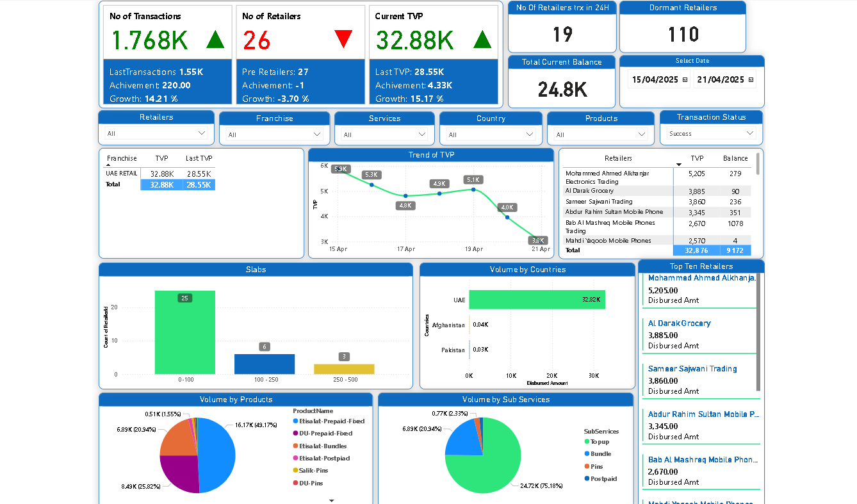The height and width of the screenshot is (504, 857).
Task: Open the Franchise filter dropdown
Action: (x=317, y=134)
